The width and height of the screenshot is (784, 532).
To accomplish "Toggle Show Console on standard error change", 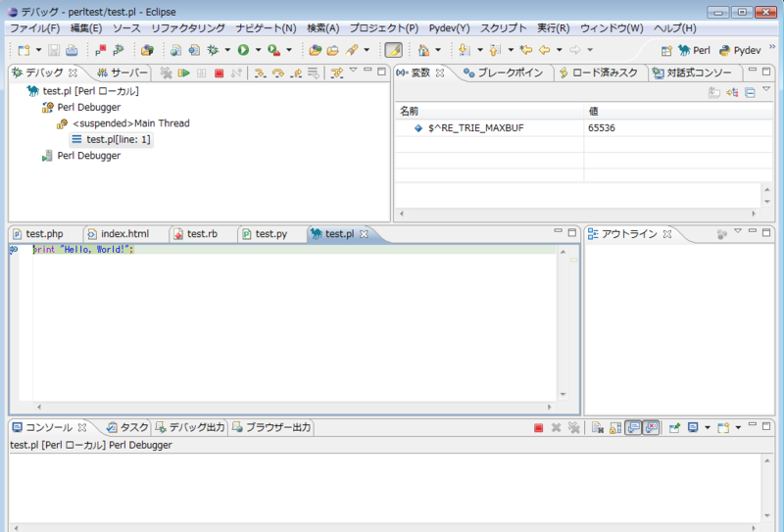I will 651,427.
